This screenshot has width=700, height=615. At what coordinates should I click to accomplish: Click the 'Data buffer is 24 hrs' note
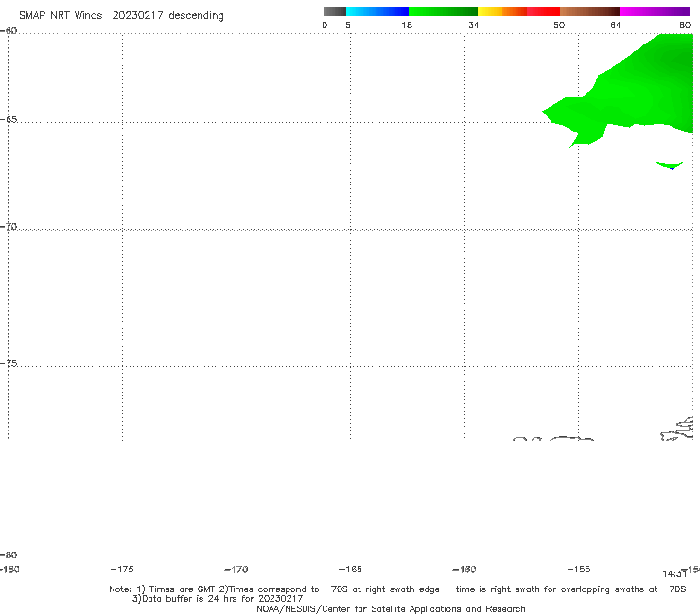(218, 599)
